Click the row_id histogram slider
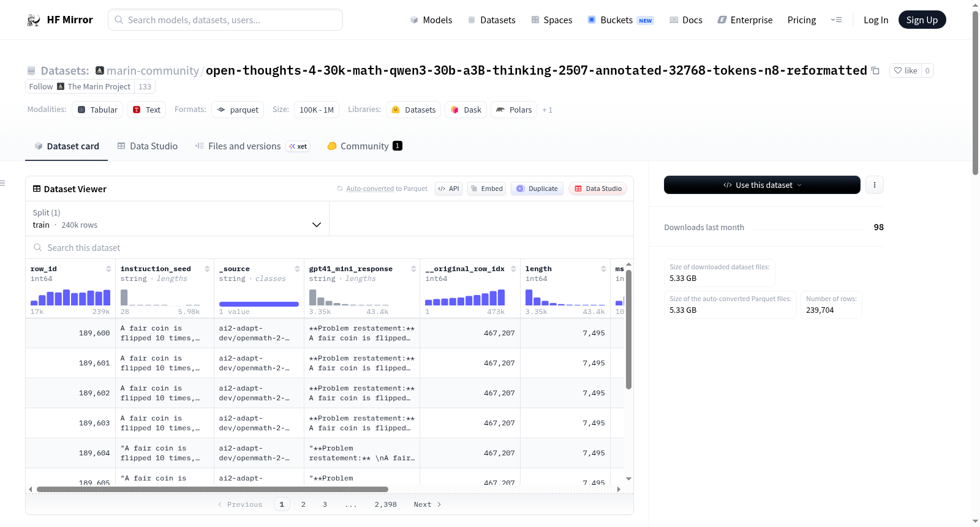This screenshot has height=527, width=980. (x=70, y=297)
